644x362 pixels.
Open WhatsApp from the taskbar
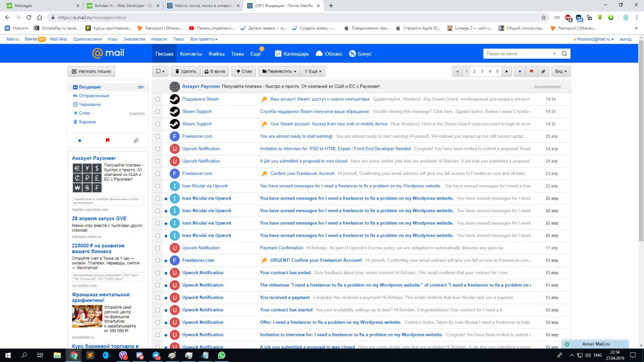[222, 355]
